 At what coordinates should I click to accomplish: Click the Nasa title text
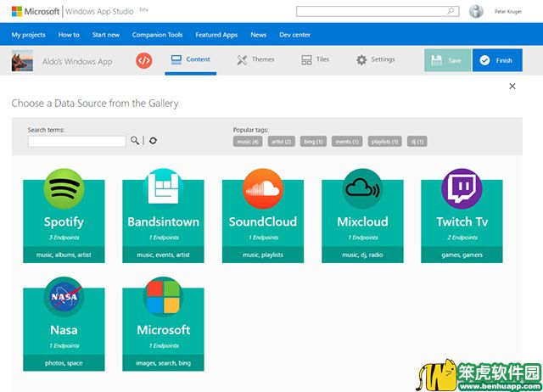pos(64,330)
